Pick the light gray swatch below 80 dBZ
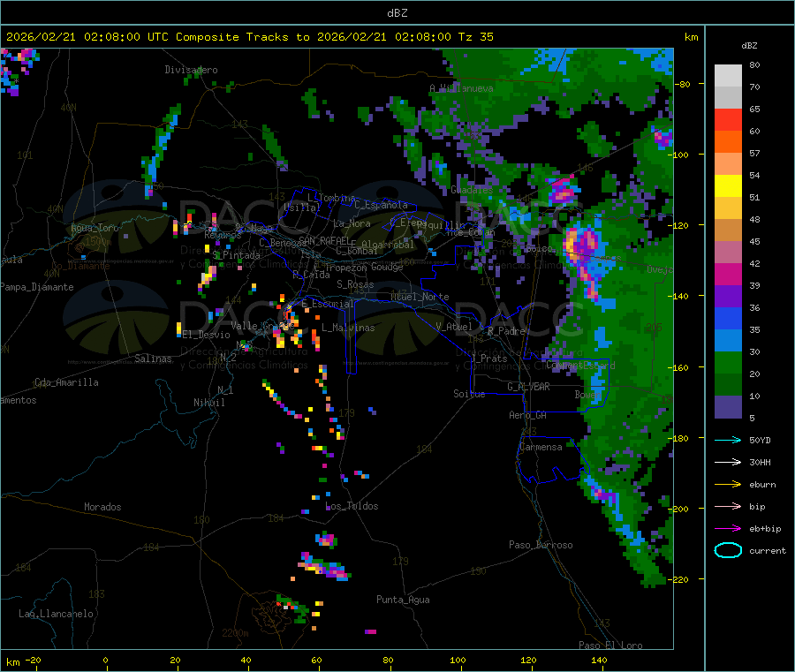Image resolution: width=795 pixels, height=672 pixels. (x=728, y=76)
